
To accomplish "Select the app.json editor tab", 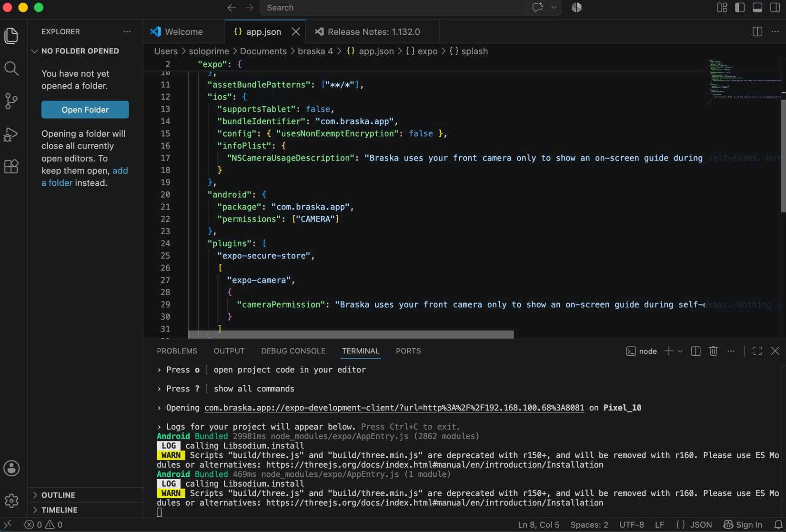I will pos(264,31).
